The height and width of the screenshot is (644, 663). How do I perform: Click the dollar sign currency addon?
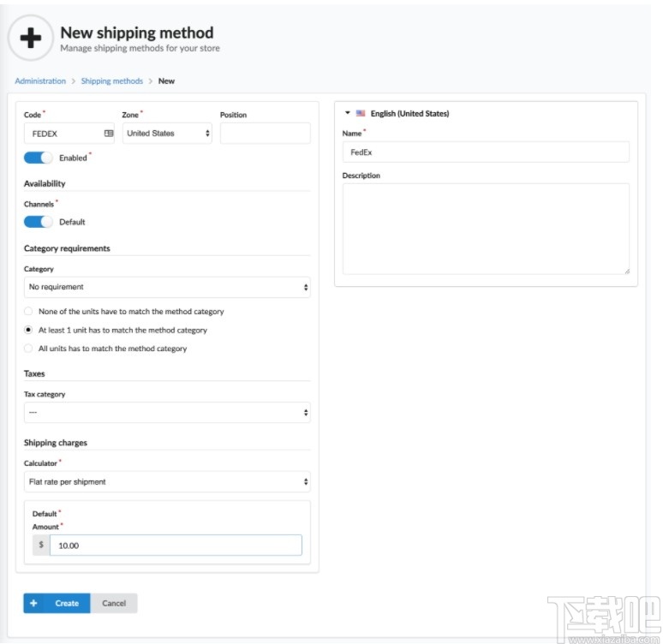tap(41, 545)
